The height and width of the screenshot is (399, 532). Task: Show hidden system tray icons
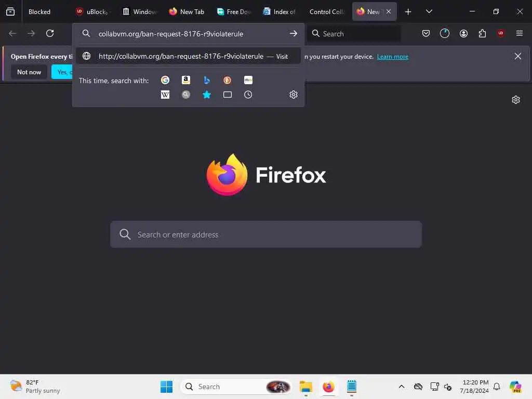[402, 387]
